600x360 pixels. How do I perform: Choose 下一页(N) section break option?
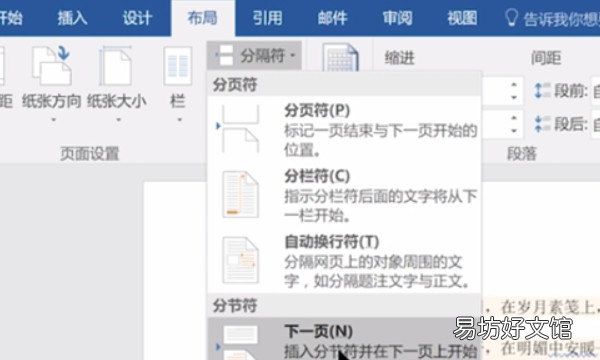[x=344, y=340]
